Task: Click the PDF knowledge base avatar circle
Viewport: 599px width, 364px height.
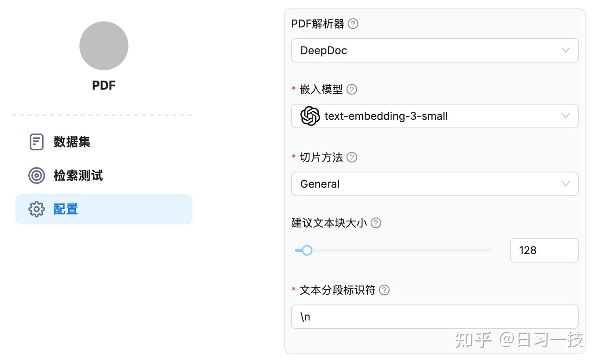Action: pos(104,46)
